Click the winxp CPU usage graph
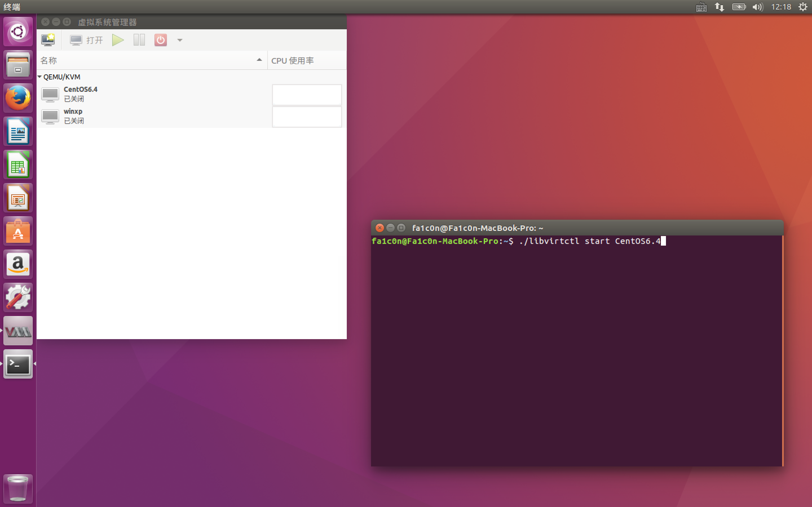The height and width of the screenshot is (507, 812). [x=307, y=117]
